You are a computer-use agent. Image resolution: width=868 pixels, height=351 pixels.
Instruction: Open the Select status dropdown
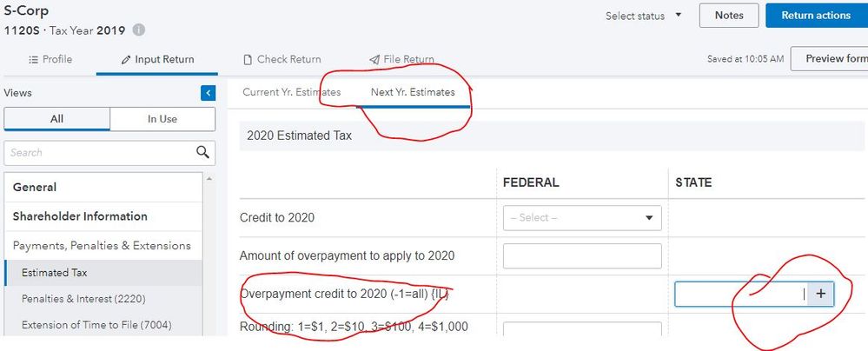644,16
